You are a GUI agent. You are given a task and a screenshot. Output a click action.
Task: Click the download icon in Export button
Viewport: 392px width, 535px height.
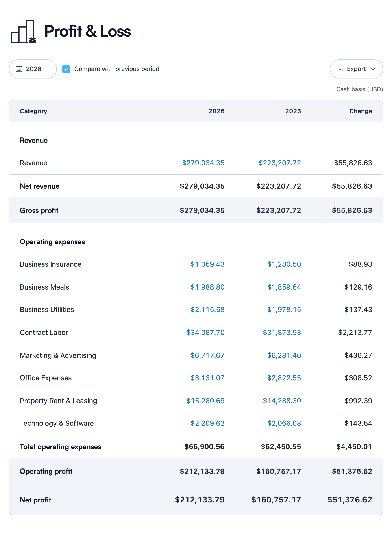point(340,69)
